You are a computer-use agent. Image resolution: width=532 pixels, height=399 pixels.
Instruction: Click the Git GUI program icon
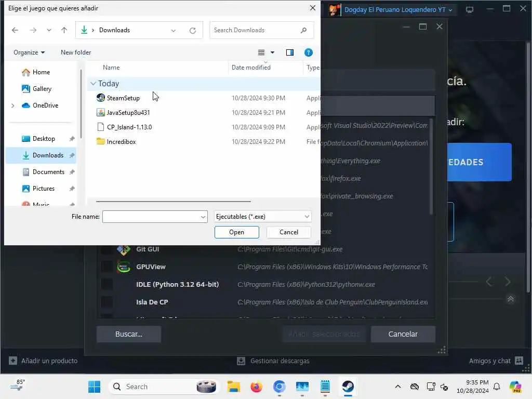coord(124,250)
